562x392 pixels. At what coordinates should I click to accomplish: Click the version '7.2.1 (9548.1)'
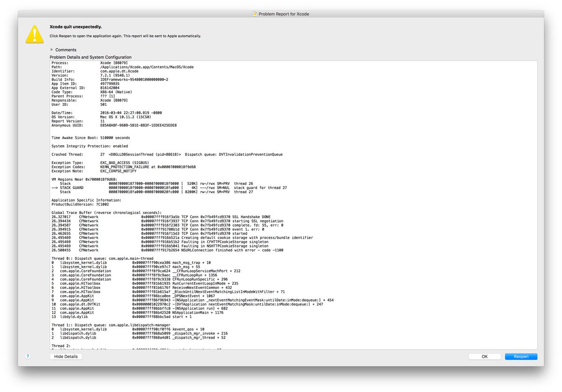tap(115, 75)
